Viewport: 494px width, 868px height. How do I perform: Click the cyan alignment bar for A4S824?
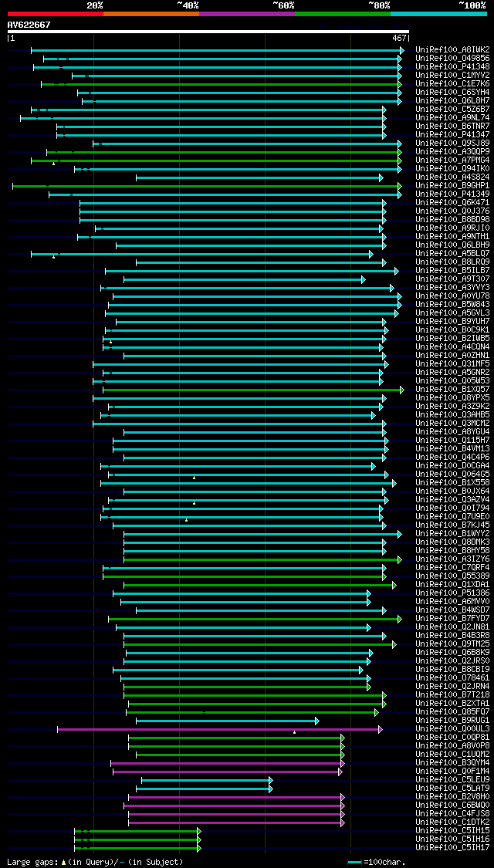click(x=260, y=177)
